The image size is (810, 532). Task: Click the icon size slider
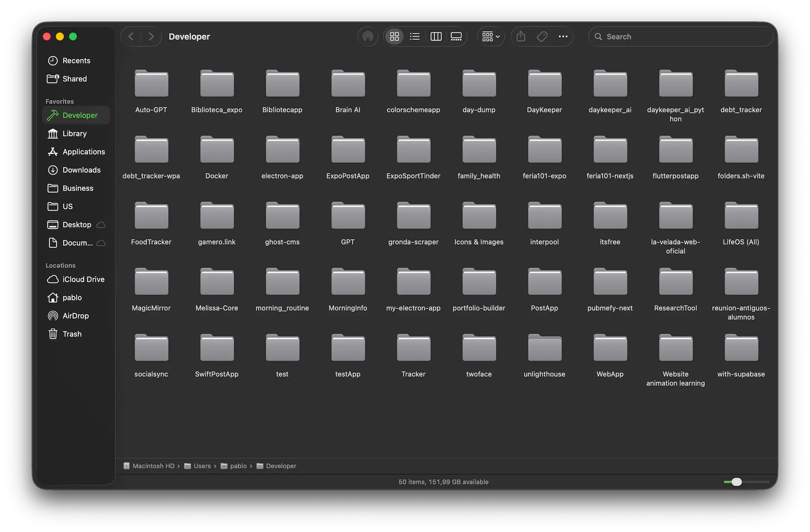[x=736, y=482]
